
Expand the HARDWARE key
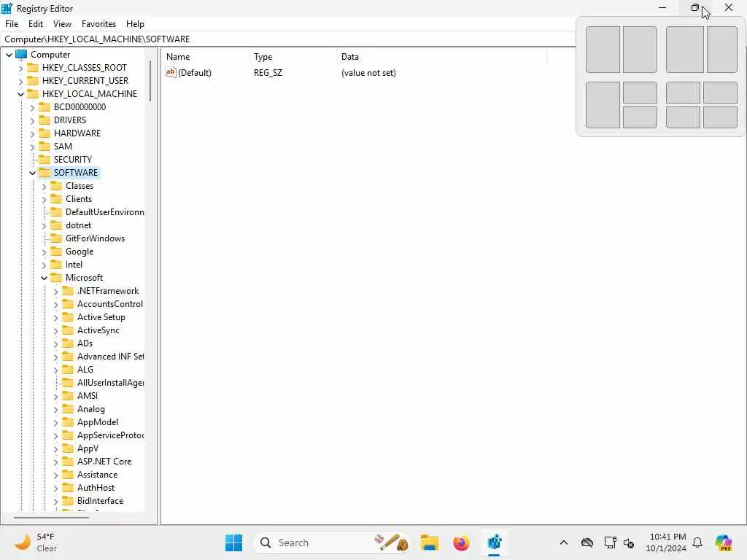pyautogui.click(x=32, y=133)
